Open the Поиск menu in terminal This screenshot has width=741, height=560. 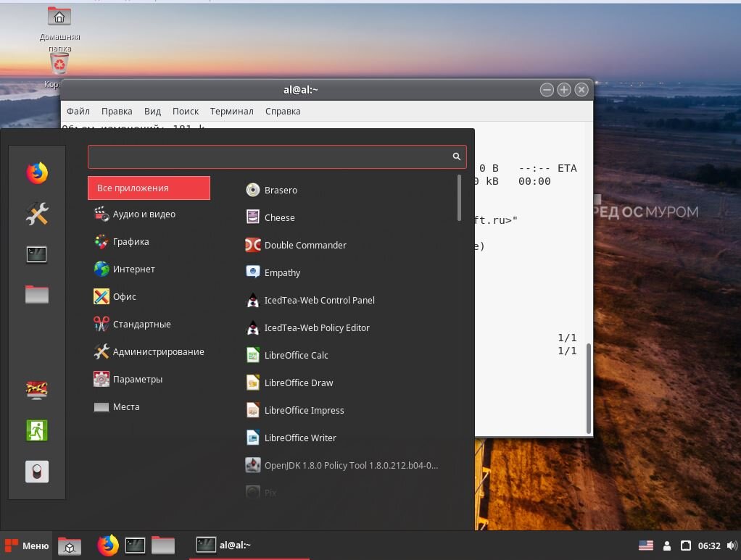pyautogui.click(x=186, y=111)
